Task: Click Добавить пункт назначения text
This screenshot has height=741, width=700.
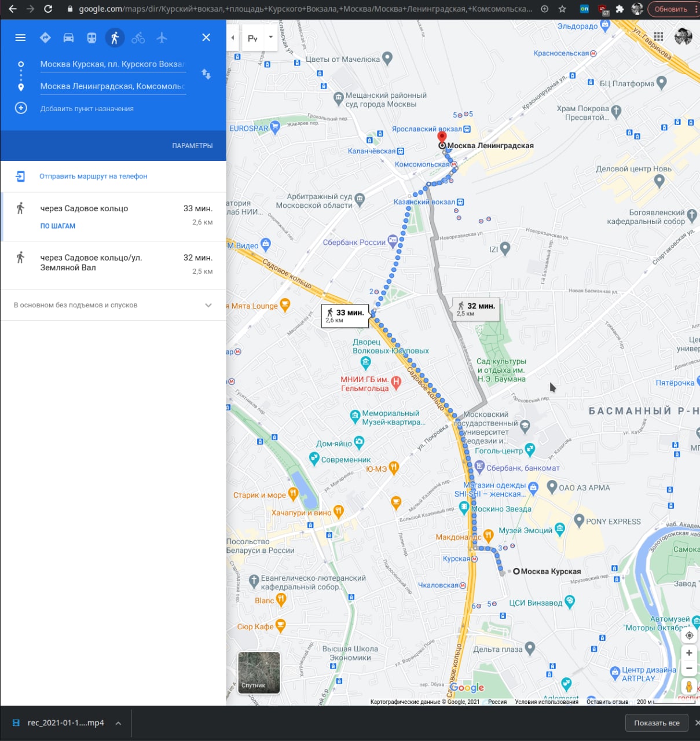Action: [87, 109]
